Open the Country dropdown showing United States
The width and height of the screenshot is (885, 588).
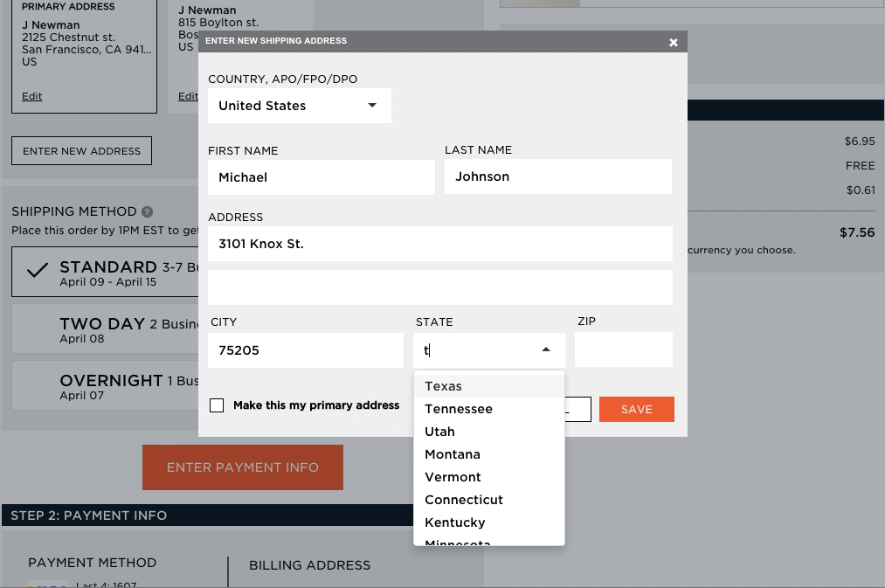pyautogui.click(x=299, y=106)
